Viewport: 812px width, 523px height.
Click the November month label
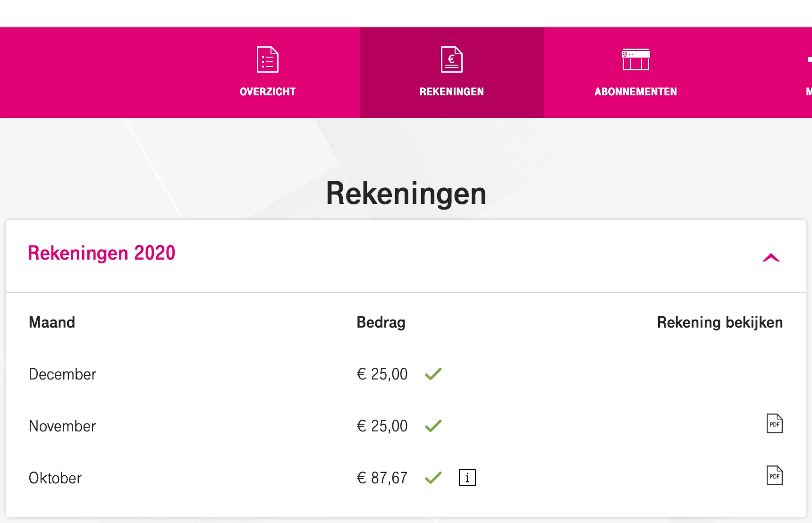[62, 426]
